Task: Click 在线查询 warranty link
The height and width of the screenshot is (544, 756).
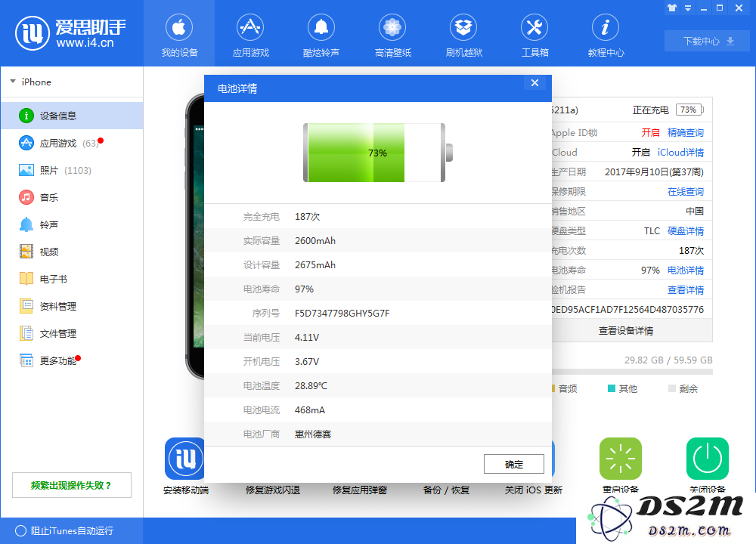Action: (685, 192)
